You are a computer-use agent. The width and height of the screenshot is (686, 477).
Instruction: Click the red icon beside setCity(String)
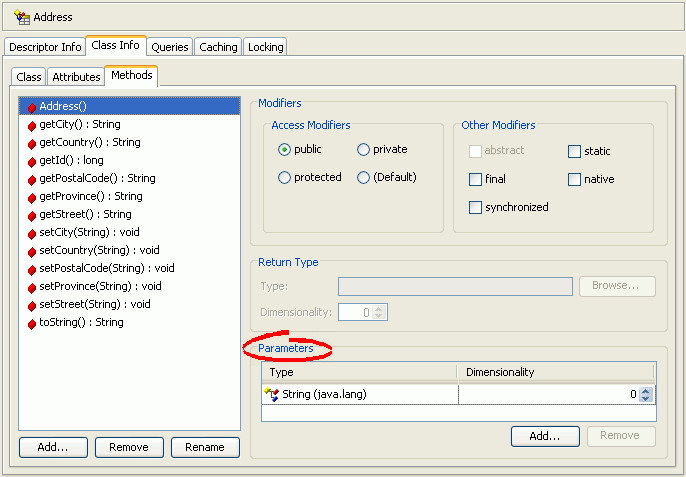click(x=32, y=233)
